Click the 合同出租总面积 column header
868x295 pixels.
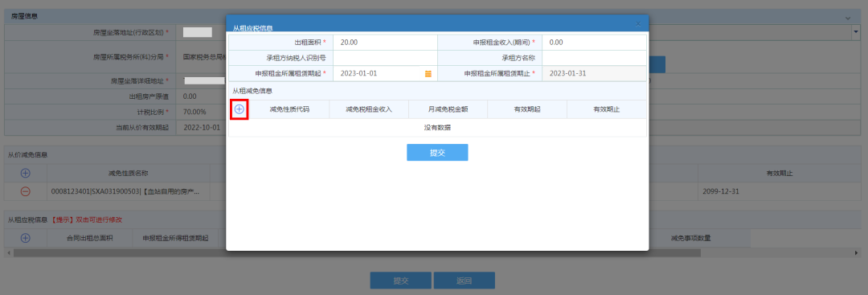point(90,238)
